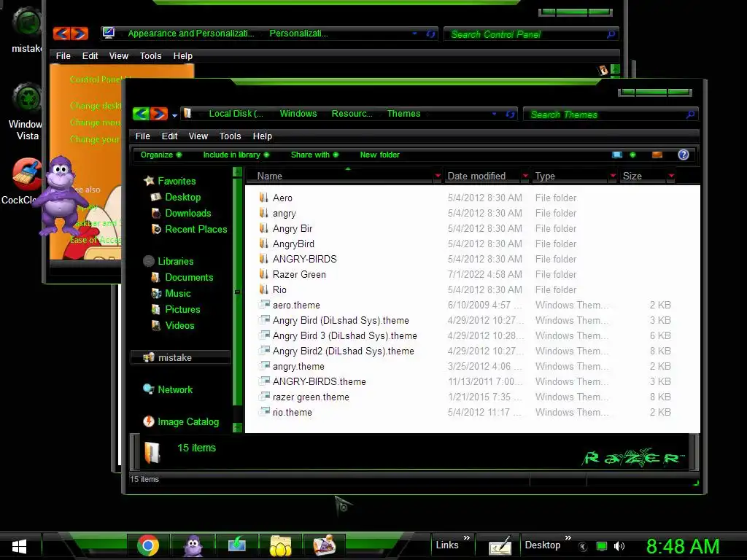Click Back arrow in Control Panel window
747x560 pixels.
coord(61,34)
